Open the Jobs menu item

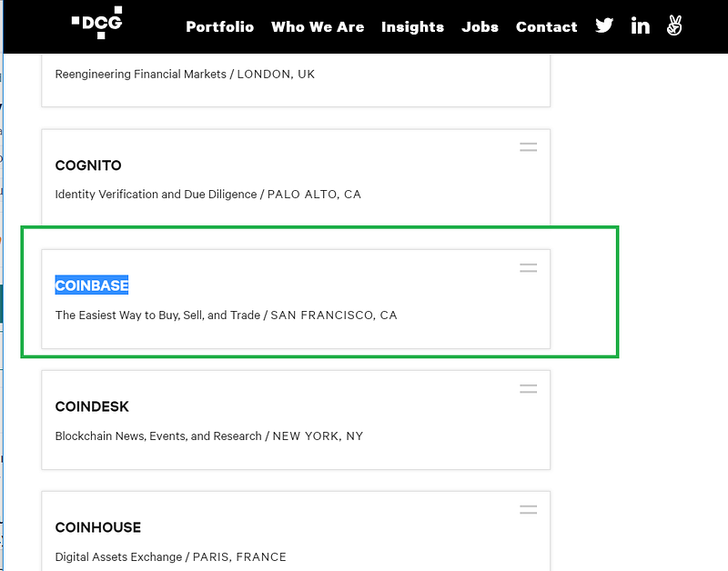click(x=480, y=27)
